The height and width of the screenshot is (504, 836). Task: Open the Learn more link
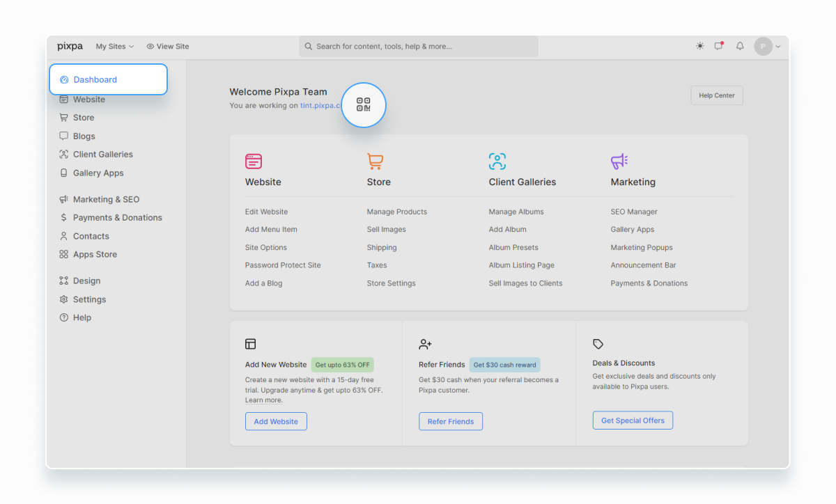(x=264, y=400)
